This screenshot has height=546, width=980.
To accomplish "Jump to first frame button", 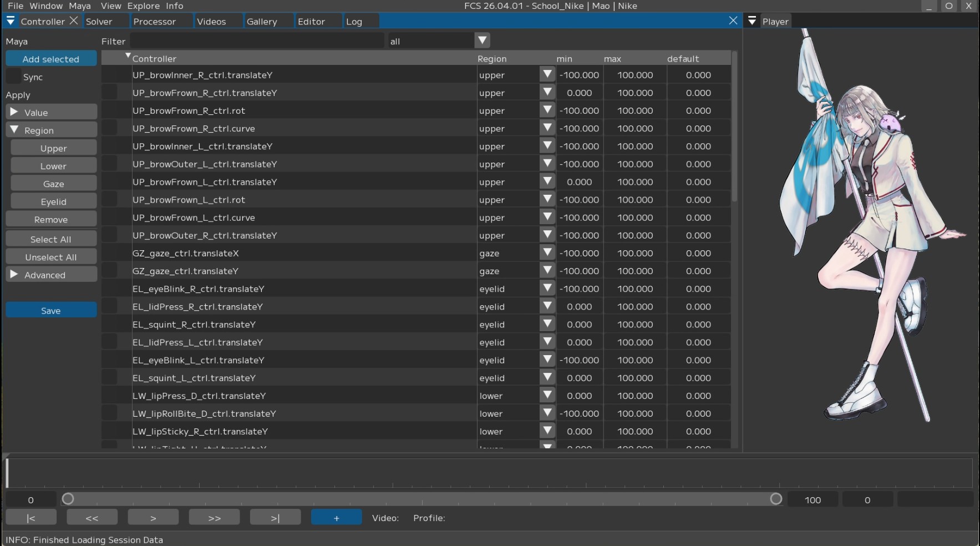I will point(31,518).
